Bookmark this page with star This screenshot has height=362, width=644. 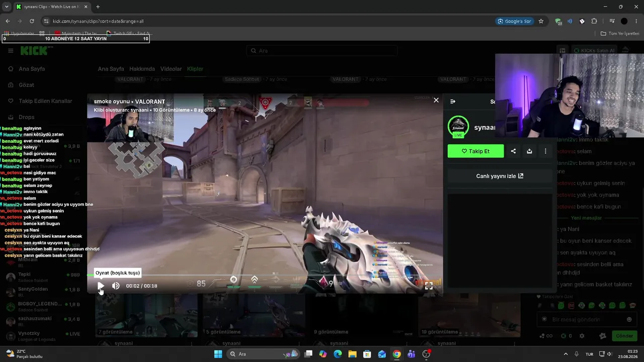coord(541,21)
